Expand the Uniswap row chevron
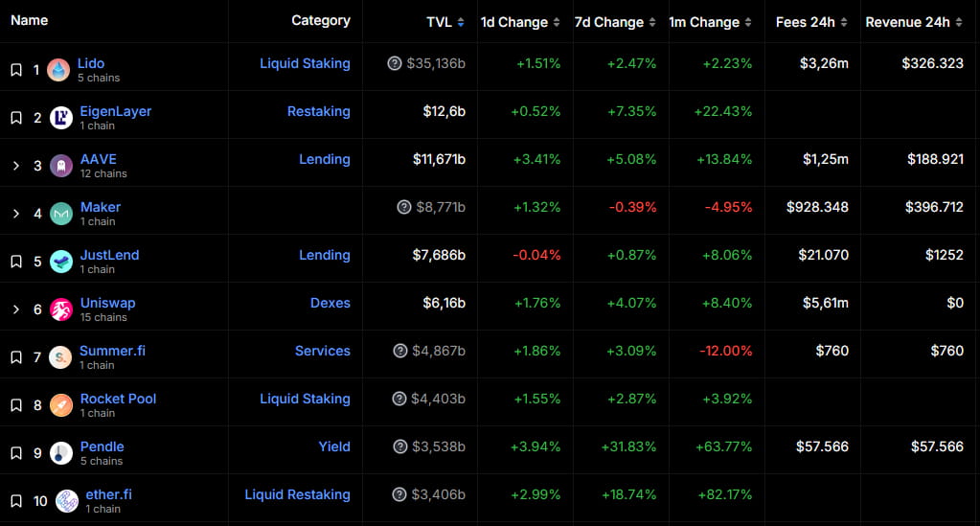The width and height of the screenshot is (980, 526). tap(16, 309)
